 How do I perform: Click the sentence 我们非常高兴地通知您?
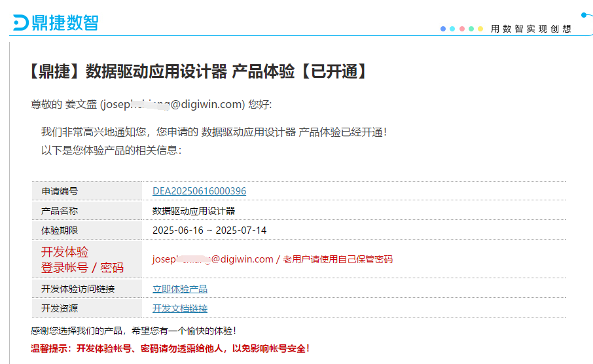(x=214, y=132)
